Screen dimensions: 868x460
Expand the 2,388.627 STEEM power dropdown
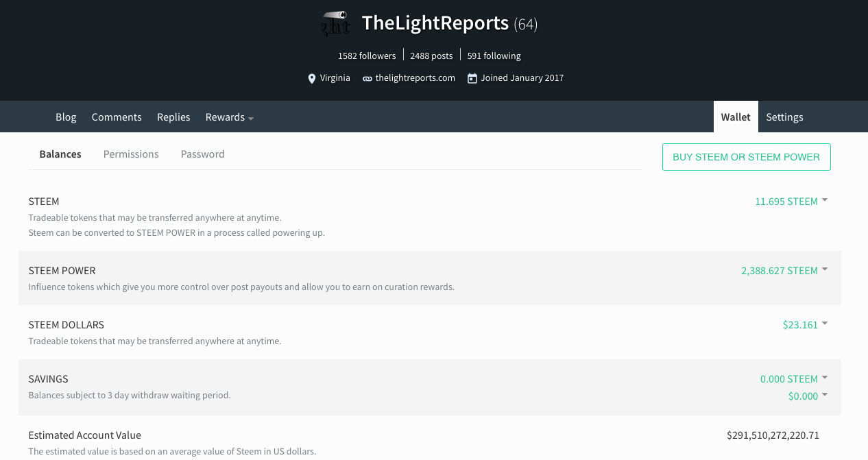pos(784,271)
